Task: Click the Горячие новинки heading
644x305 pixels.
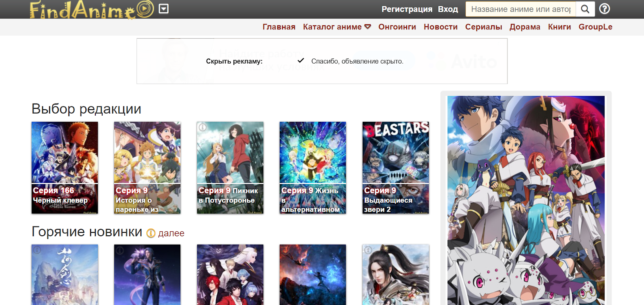Action: [x=87, y=232]
